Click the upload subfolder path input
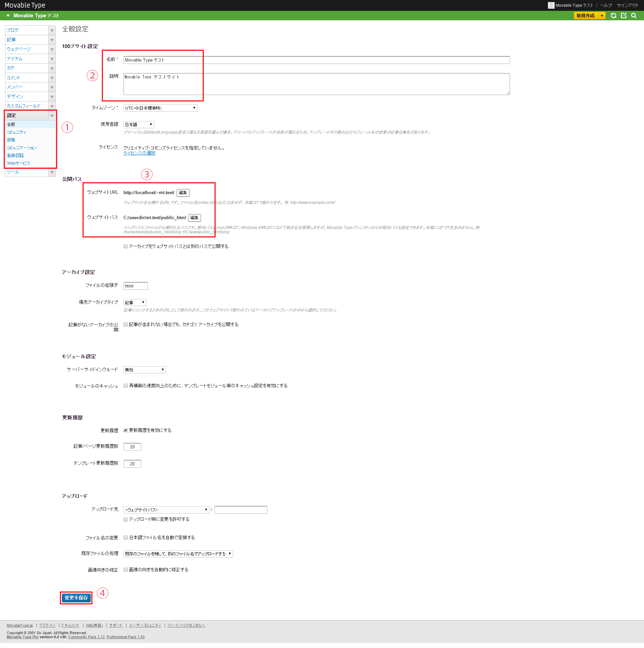 241,510
